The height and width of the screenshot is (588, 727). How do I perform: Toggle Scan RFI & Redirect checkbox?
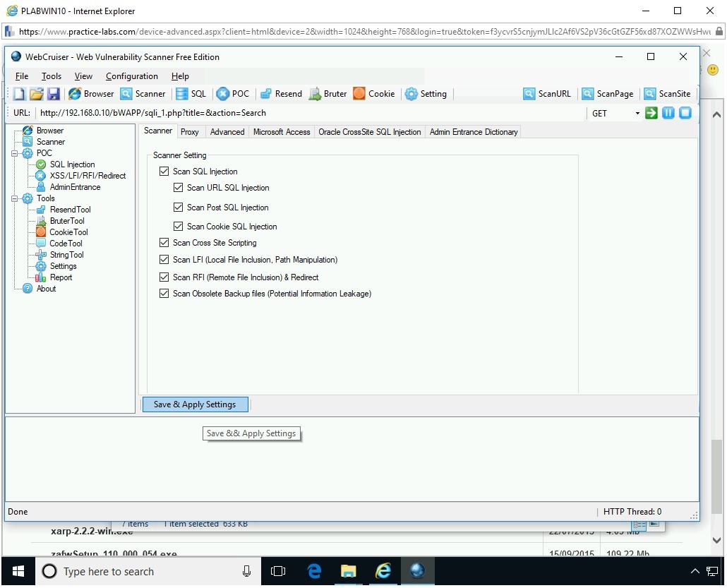(x=164, y=278)
